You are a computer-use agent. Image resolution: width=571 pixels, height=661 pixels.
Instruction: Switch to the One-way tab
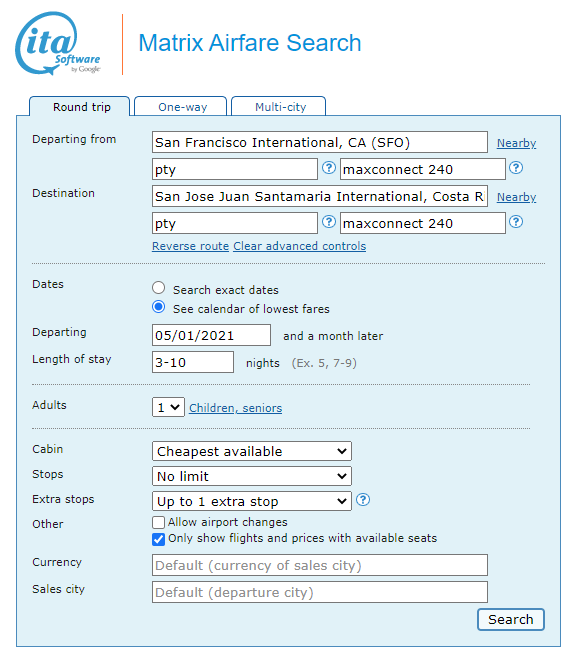[x=181, y=106]
